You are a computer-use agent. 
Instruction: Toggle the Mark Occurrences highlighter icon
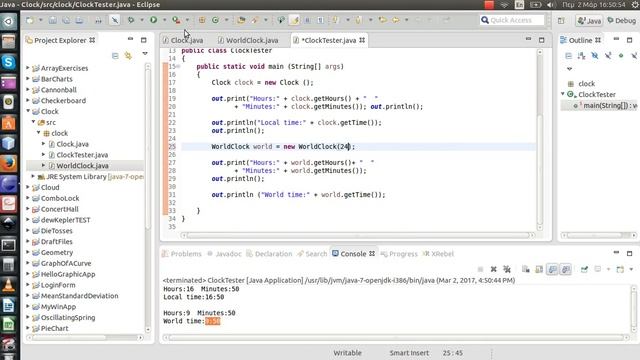[294, 20]
